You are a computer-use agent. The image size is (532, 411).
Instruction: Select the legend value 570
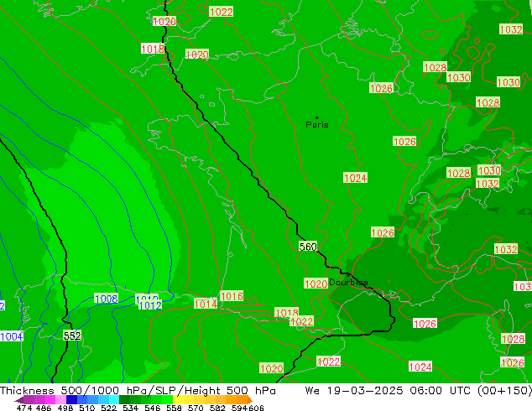196,408
